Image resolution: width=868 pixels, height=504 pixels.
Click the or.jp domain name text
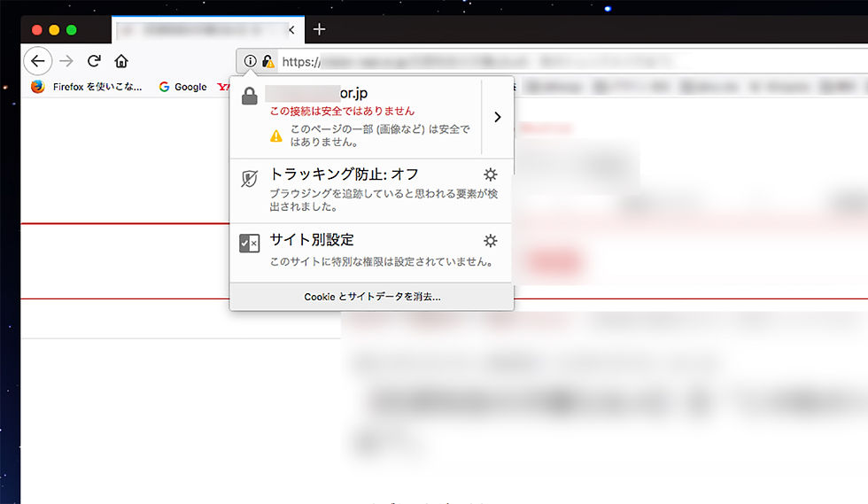(353, 93)
